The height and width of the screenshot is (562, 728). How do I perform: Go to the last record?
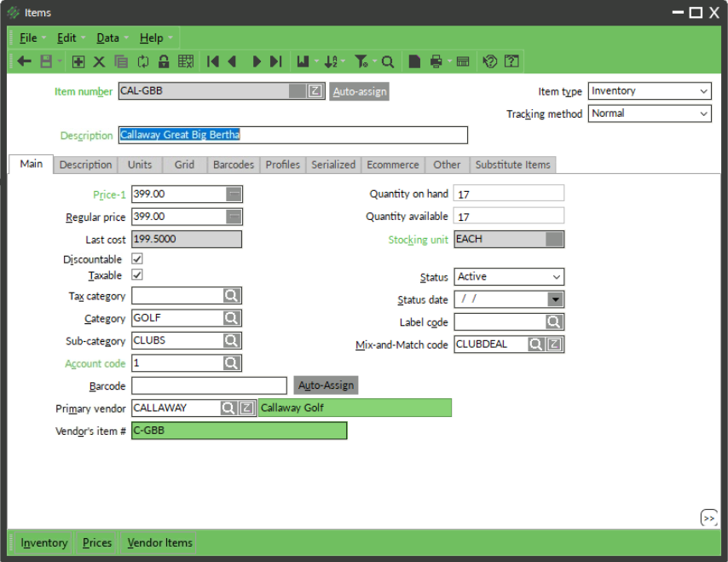pos(276,61)
